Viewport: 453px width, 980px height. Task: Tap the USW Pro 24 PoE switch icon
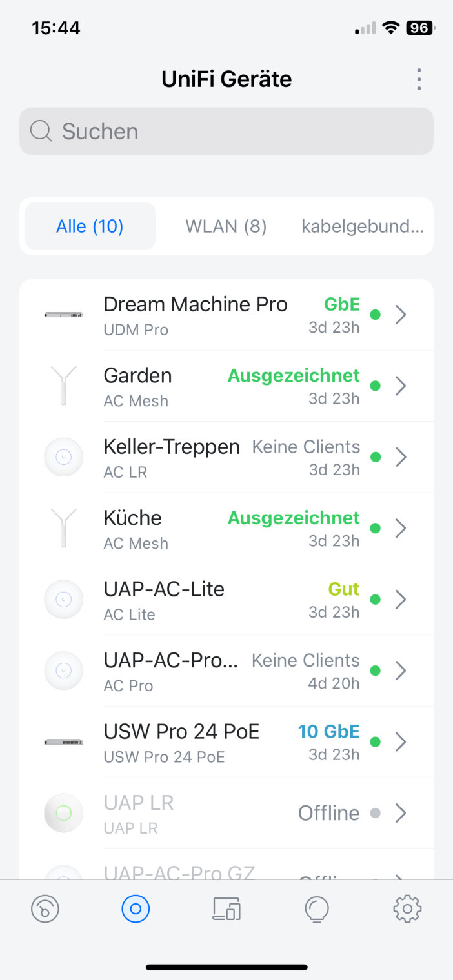tap(63, 742)
